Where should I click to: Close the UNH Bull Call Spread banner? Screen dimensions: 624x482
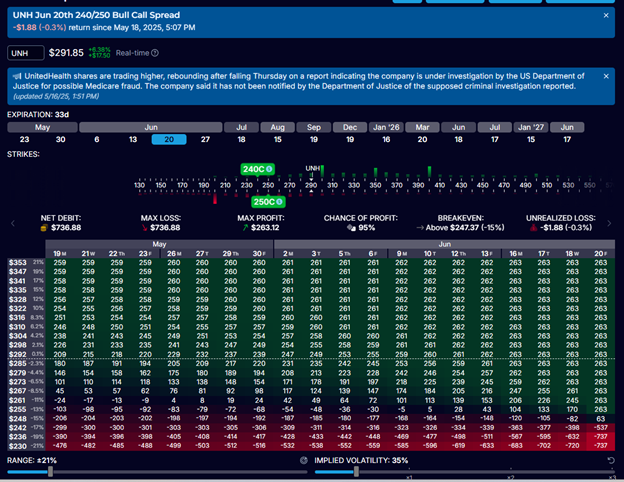tap(606, 16)
